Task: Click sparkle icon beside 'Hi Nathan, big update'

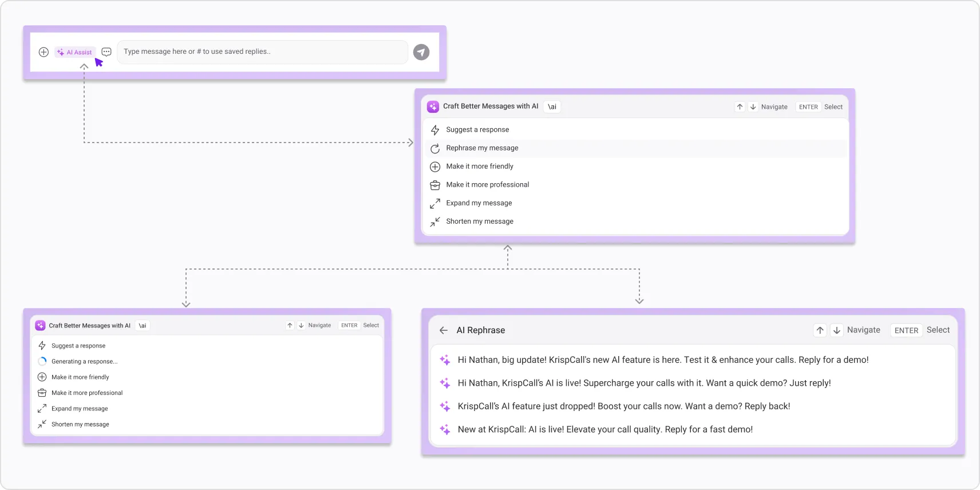Action: pyautogui.click(x=445, y=360)
